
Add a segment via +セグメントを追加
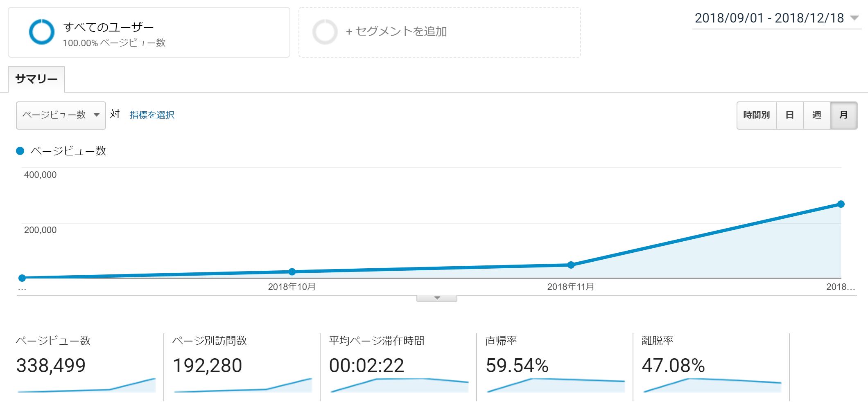coord(396,31)
